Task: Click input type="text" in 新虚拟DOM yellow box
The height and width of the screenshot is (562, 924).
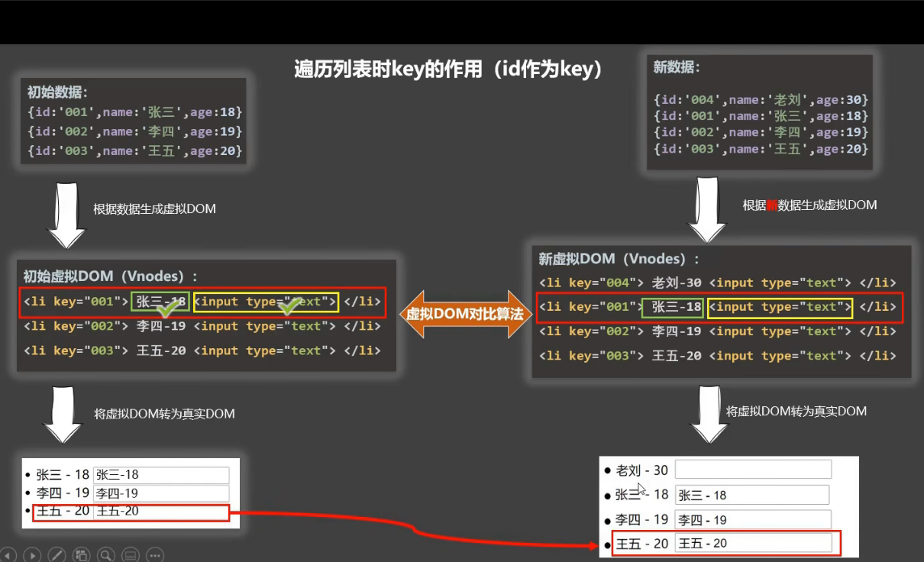Action: pos(780,307)
